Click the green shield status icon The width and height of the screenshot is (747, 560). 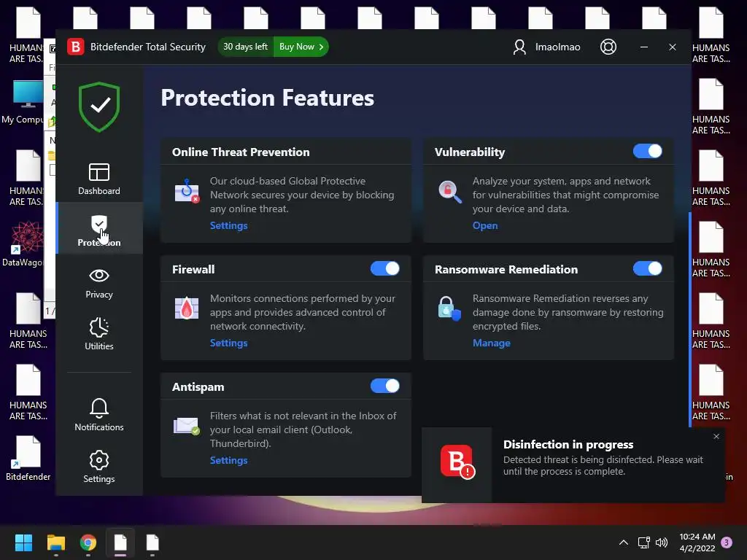pyautogui.click(x=99, y=107)
